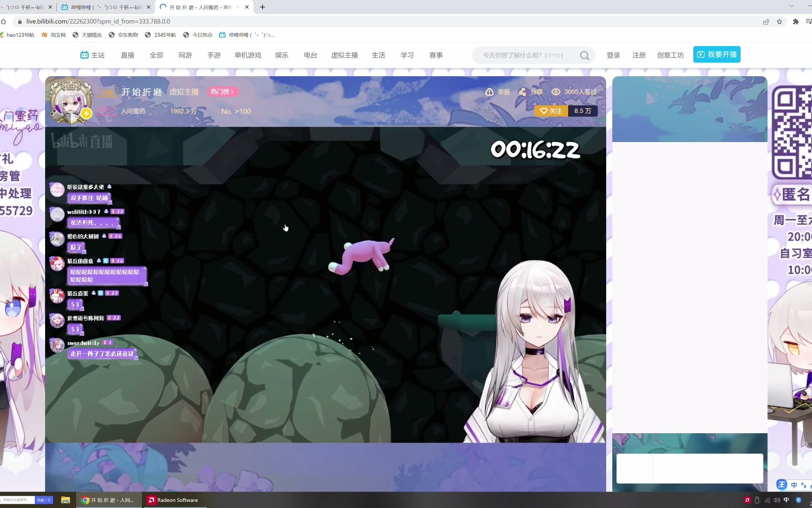Image resolution: width=812 pixels, height=508 pixels.
Task: Open the 天猫精选 bookmark
Action: tap(87, 35)
